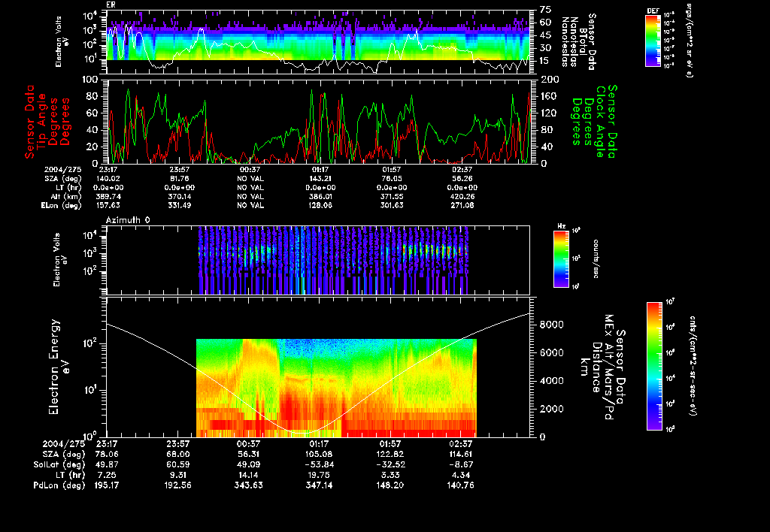Click the ELon value 128.06
Screen dimensions: 770x532
320,205
